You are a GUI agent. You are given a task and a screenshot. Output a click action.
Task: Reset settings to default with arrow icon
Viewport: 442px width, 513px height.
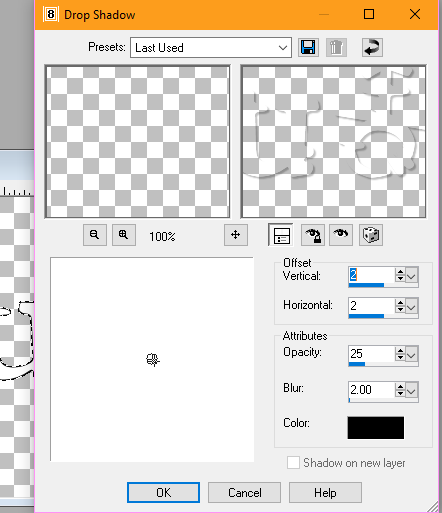coord(372,47)
